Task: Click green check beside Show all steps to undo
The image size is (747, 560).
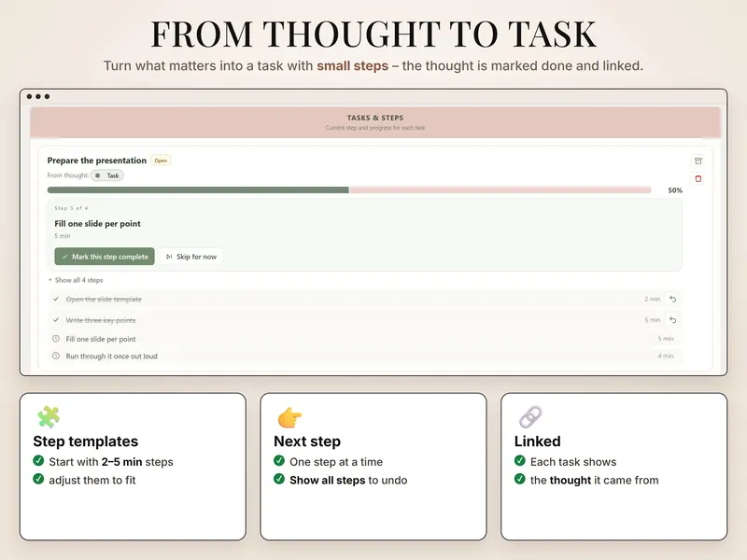Action: [279, 479]
